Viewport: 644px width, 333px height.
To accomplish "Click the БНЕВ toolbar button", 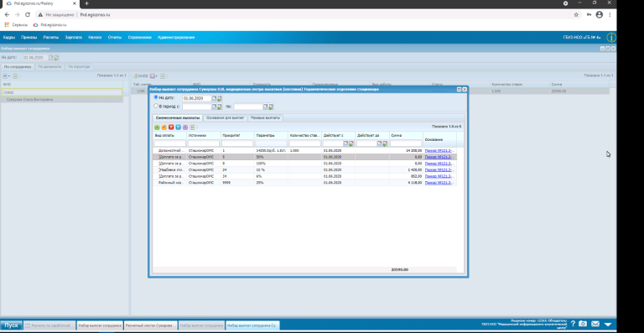I will pyautogui.click(x=141, y=76).
